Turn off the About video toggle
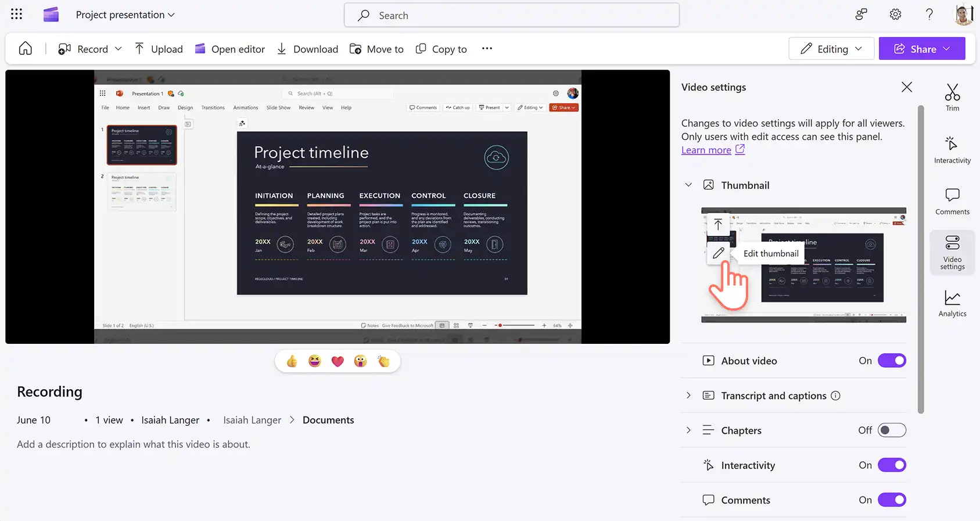Viewport: 980px width, 521px height. pos(892,361)
